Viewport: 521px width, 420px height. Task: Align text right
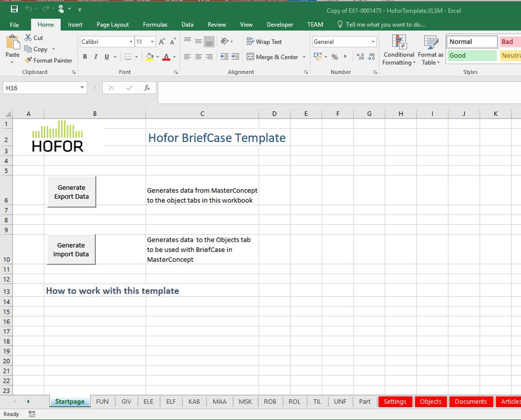[209, 57]
